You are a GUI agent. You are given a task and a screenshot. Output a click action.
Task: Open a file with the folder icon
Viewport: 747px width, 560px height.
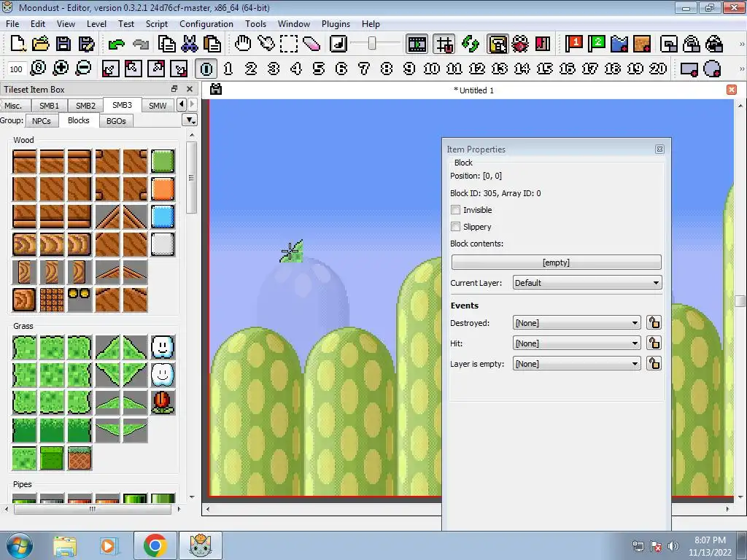(x=41, y=44)
